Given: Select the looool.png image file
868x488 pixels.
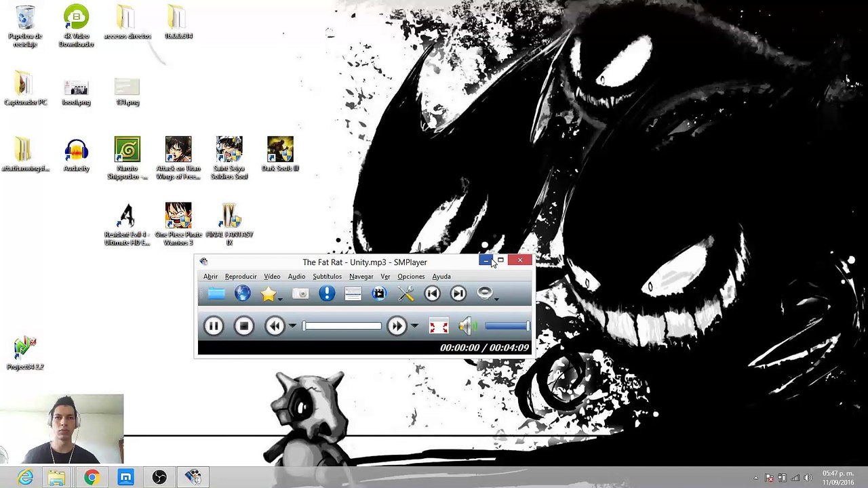Looking at the screenshot, I should (76, 93).
